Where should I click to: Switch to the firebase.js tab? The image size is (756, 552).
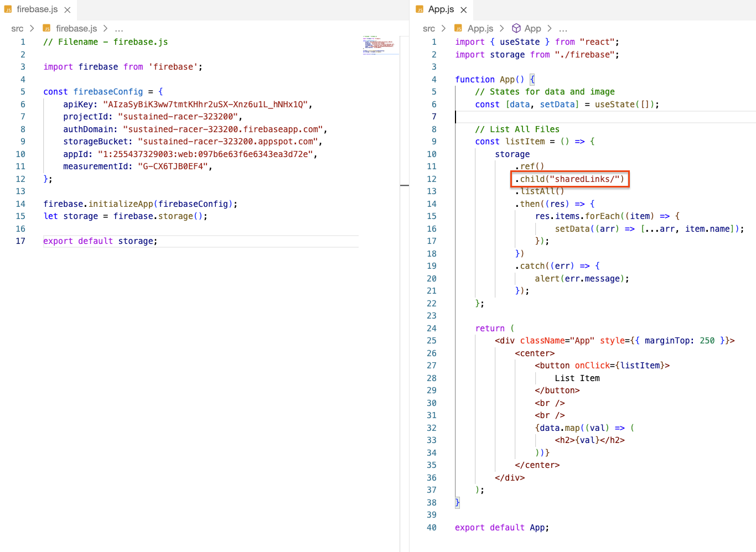[37, 9]
